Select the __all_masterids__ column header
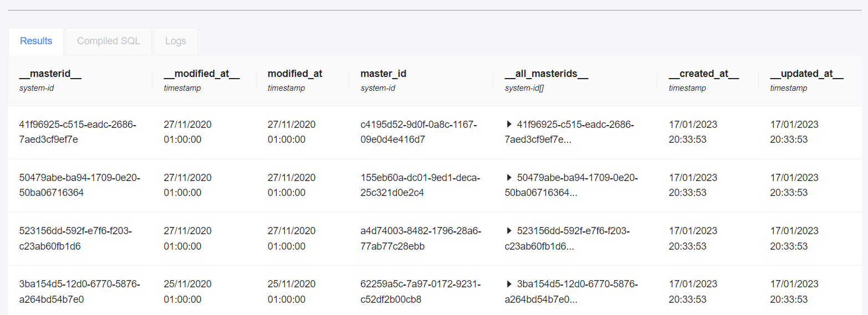The width and height of the screenshot is (868, 315). coord(547,74)
